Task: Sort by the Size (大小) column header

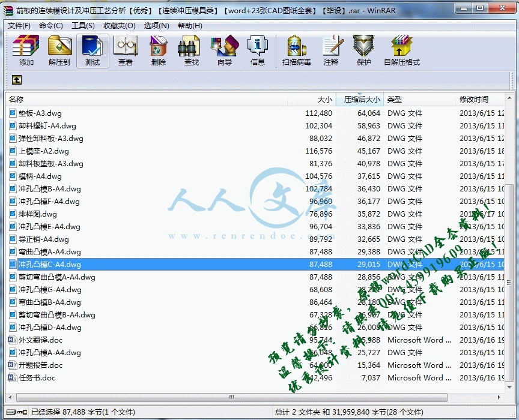Action: (x=312, y=99)
